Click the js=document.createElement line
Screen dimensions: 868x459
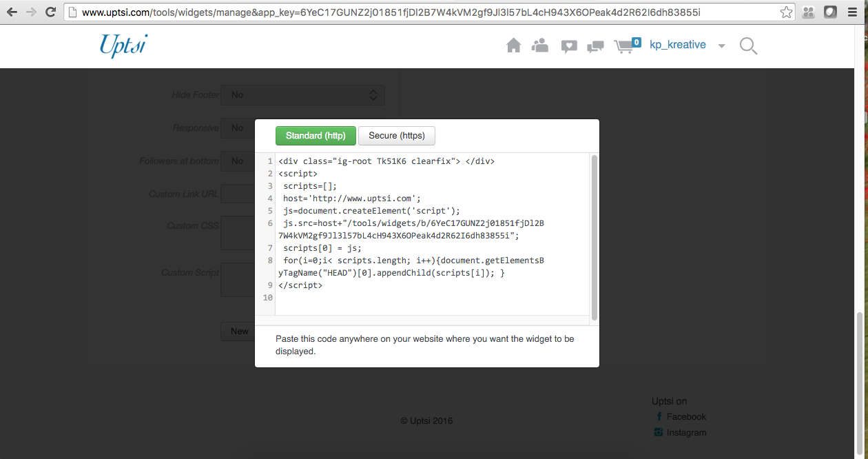point(371,211)
